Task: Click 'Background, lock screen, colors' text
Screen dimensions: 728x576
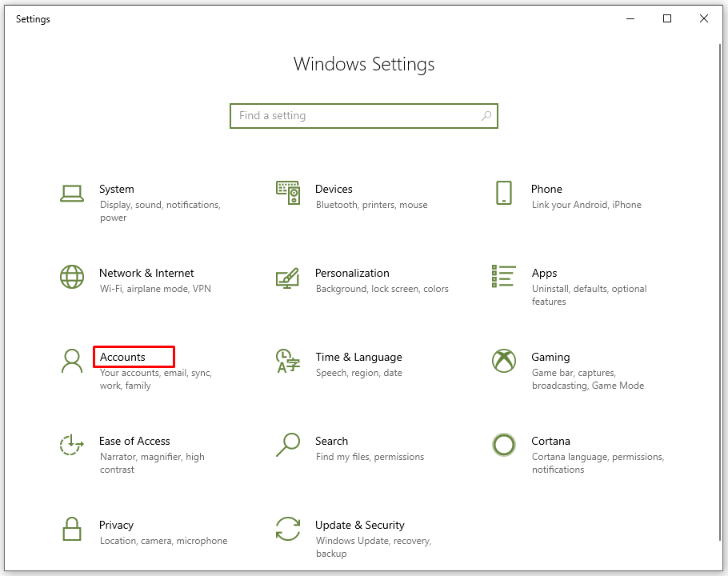Action: click(x=382, y=289)
